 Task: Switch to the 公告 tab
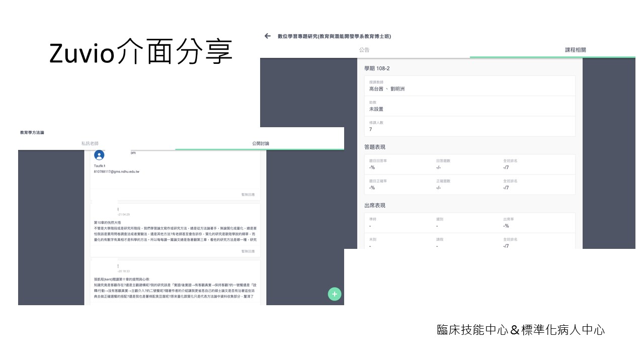[x=364, y=50]
